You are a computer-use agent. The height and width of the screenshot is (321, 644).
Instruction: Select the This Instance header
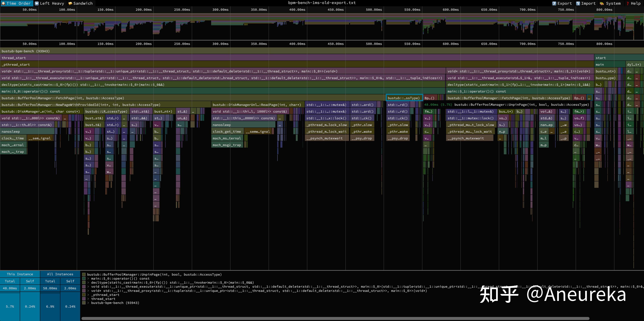(20, 274)
